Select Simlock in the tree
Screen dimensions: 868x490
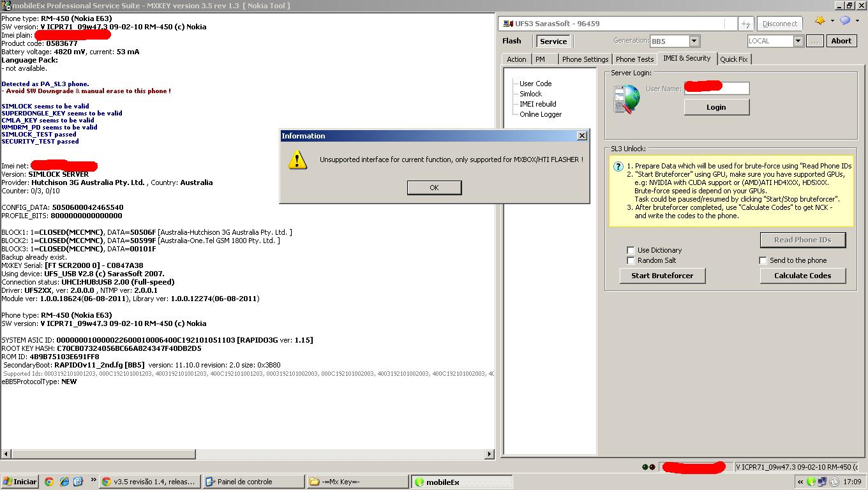(530, 94)
